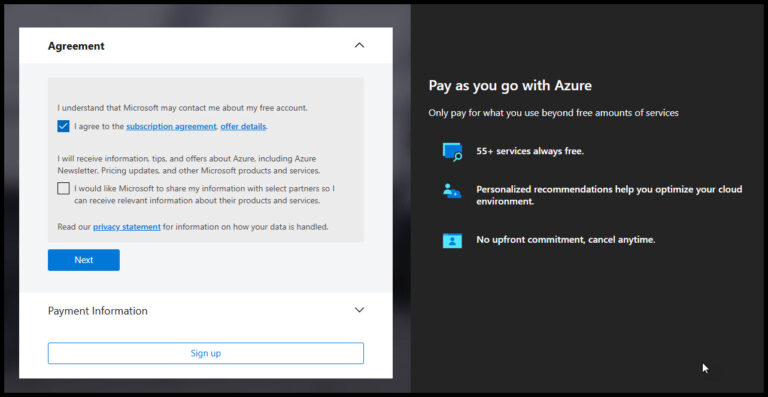Check the share information with partners checkbox
The height and width of the screenshot is (397, 768).
(63, 188)
